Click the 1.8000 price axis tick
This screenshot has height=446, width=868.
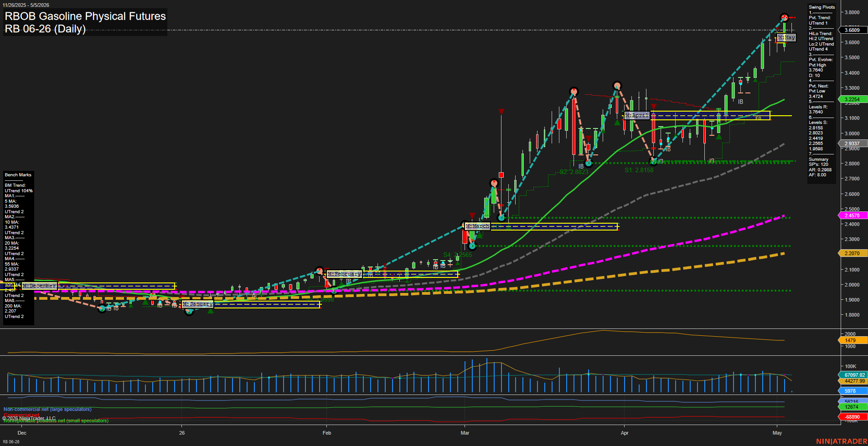[852, 315]
